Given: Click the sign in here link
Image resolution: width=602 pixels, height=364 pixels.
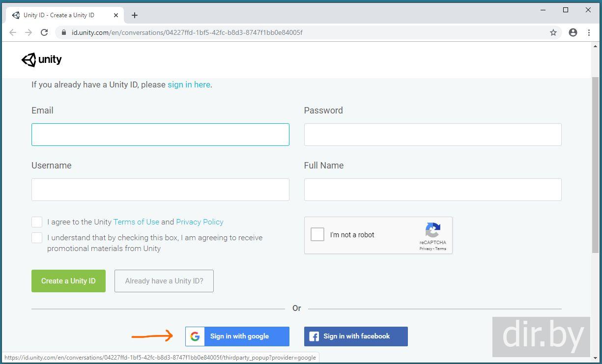Looking at the screenshot, I should [189, 84].
